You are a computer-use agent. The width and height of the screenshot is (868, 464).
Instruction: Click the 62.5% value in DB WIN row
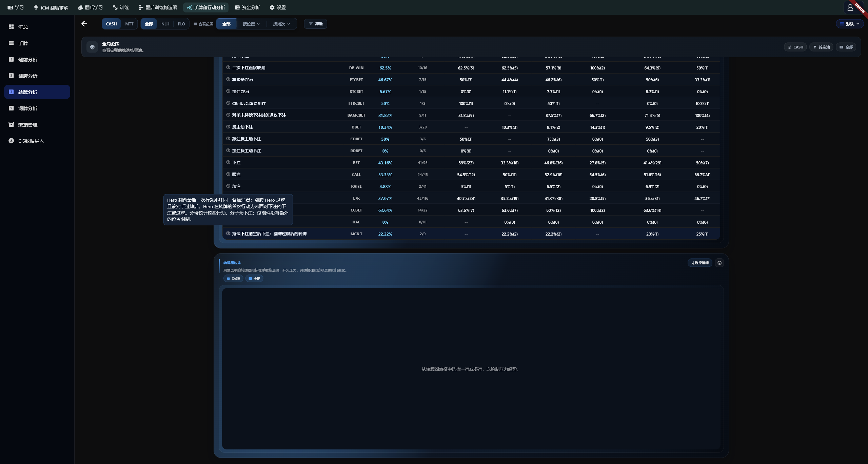tap(385, 68)
